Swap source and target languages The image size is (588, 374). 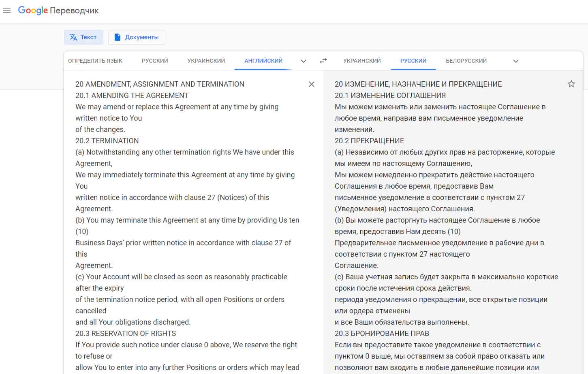[x=323, y=61]
